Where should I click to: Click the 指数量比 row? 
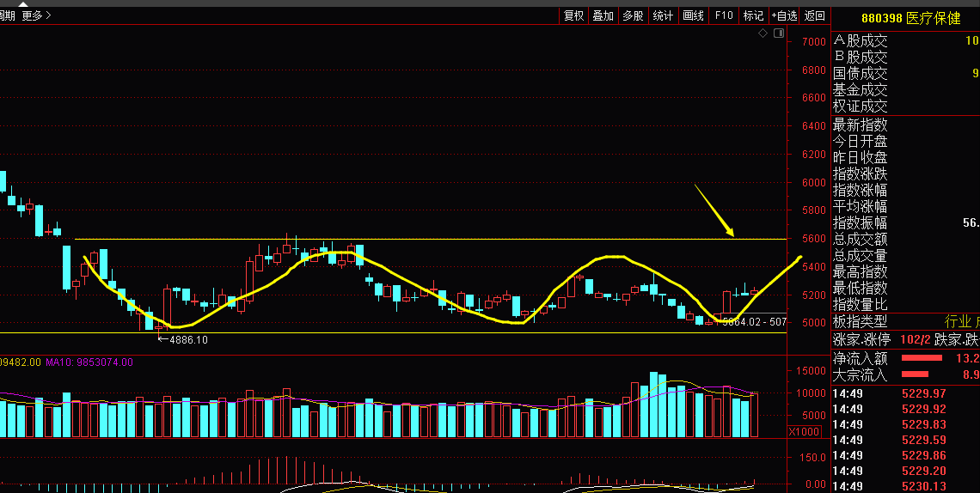(x=905, y=304)
